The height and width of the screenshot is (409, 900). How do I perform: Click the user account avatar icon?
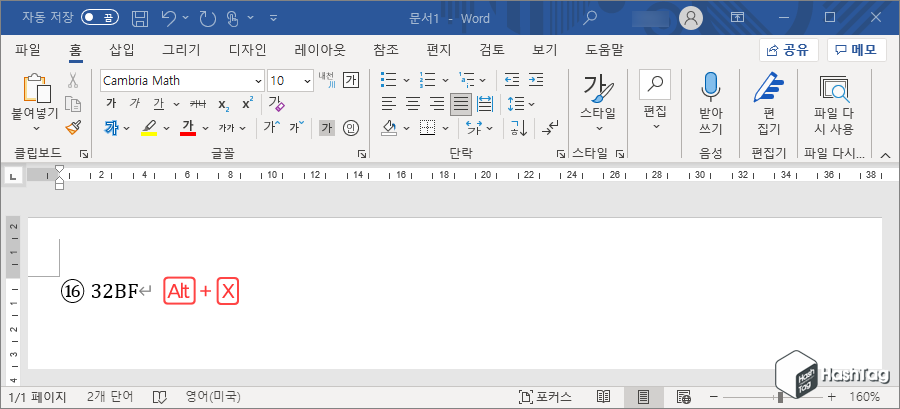(x=691, y=18)
